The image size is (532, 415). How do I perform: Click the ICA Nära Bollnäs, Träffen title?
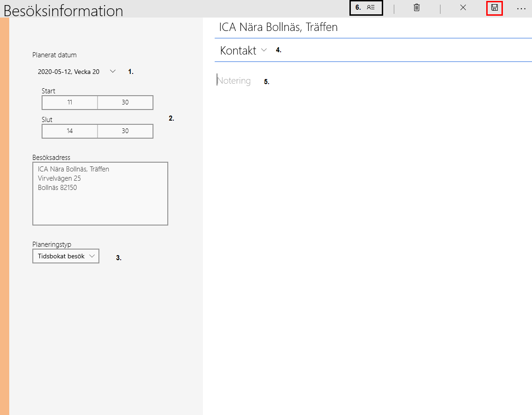pyautogui.click(x=278, y=27)
